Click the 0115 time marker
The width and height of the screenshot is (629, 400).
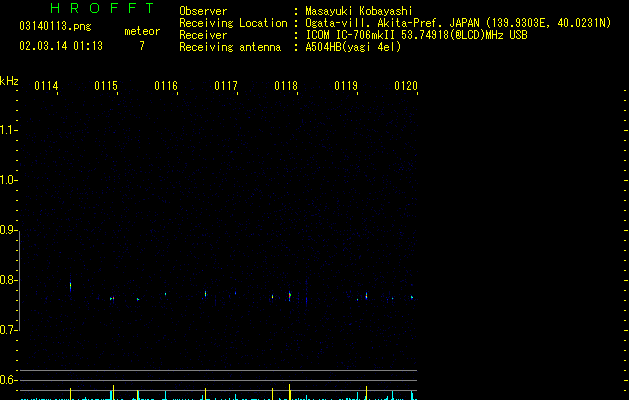(106, 86)
